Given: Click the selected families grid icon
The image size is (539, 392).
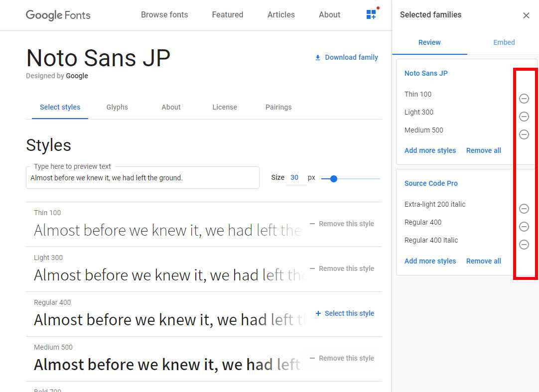Looking at the screenshot, I should coord(371,14).
